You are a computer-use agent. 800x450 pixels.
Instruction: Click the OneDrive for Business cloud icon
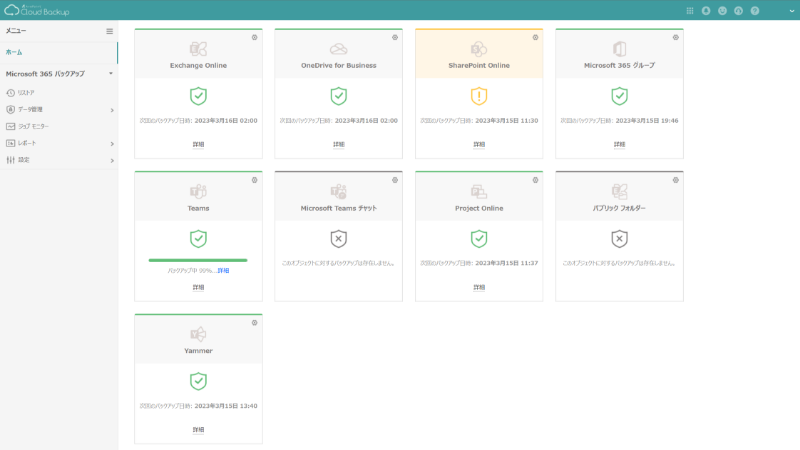click(x=338, y=49)
